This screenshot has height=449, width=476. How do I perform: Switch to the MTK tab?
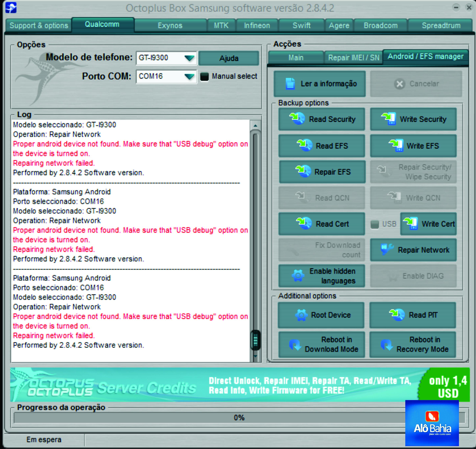(x=221, y=25)
